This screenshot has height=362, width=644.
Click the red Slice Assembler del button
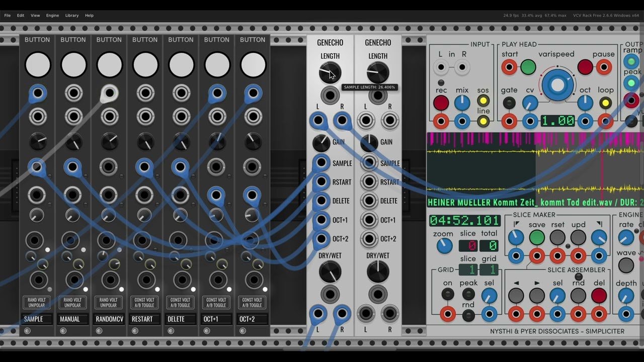(x=599, y=296)
